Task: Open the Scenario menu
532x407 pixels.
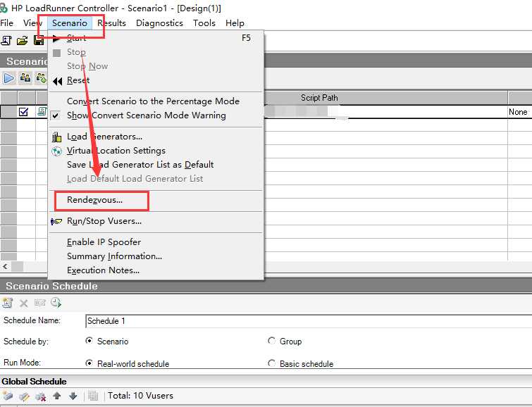Action: pos(70,23)
